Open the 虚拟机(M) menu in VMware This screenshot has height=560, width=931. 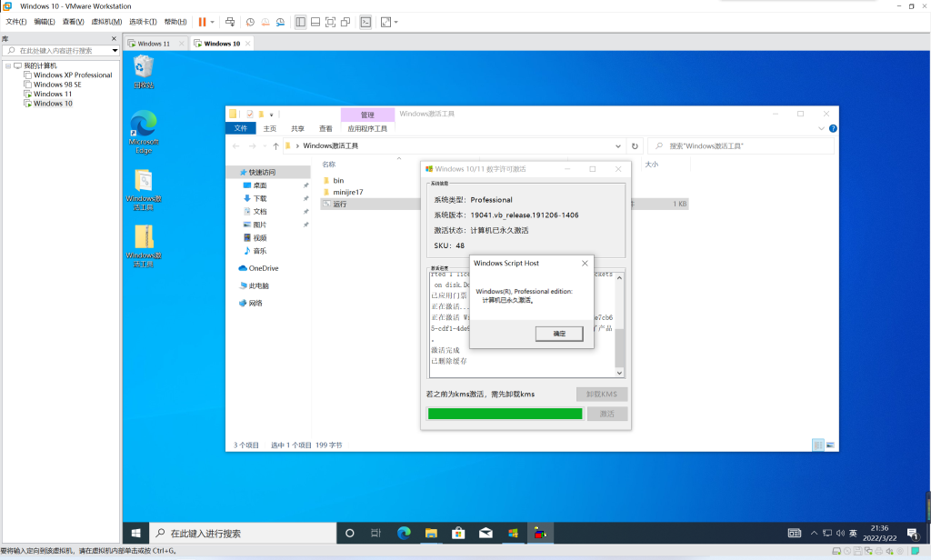[x=107, y=22]
